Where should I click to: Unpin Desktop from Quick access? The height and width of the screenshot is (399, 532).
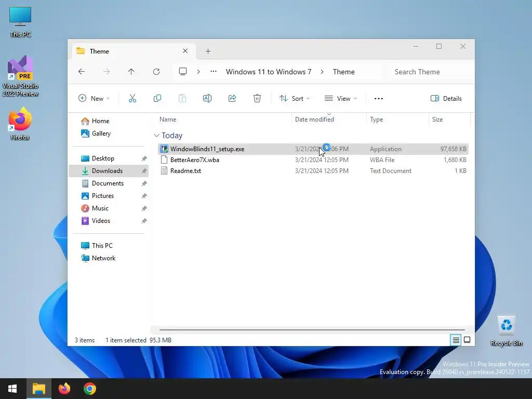click(x=144, y=158)
